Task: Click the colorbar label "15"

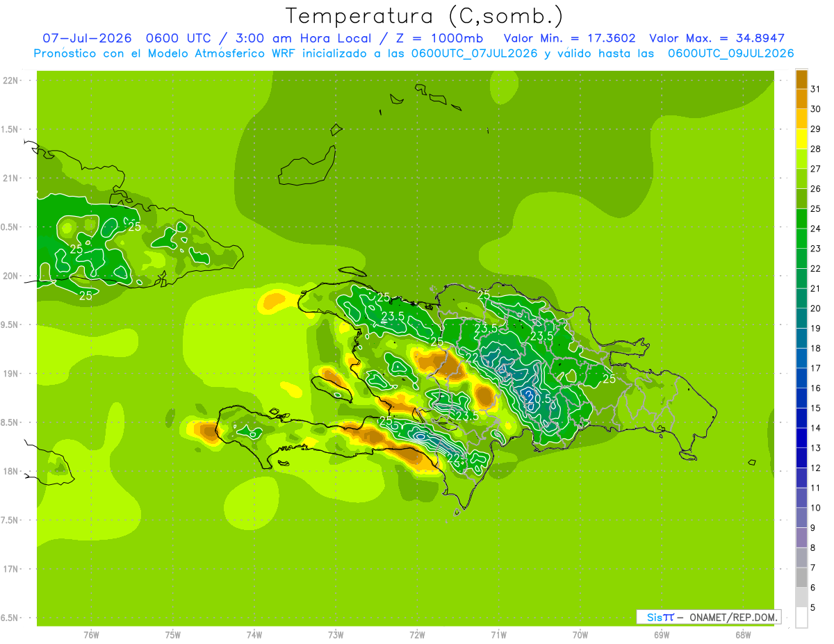Action: 815,408
